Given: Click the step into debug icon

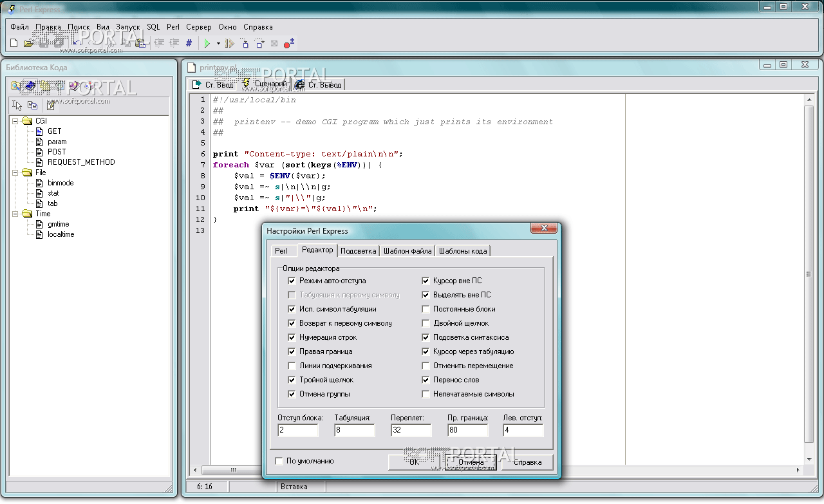Looking at the screenshot, I should (x=245, y=43).
